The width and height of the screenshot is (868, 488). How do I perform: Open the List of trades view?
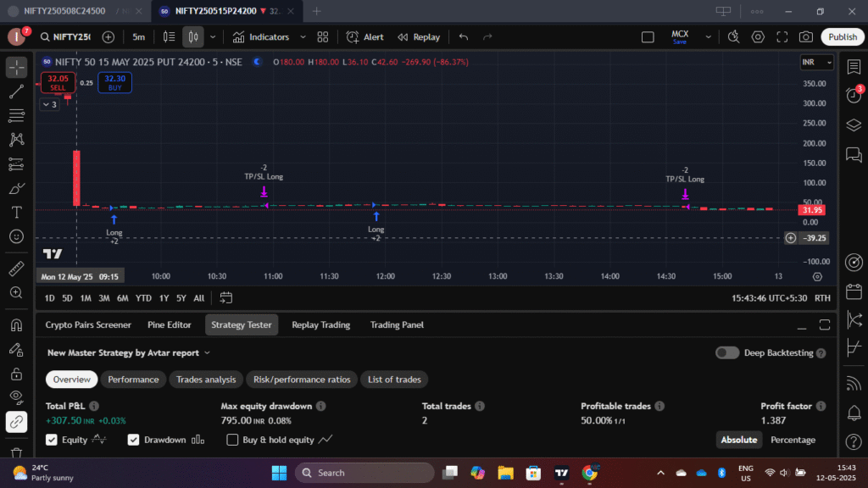[x=395, y=380]
